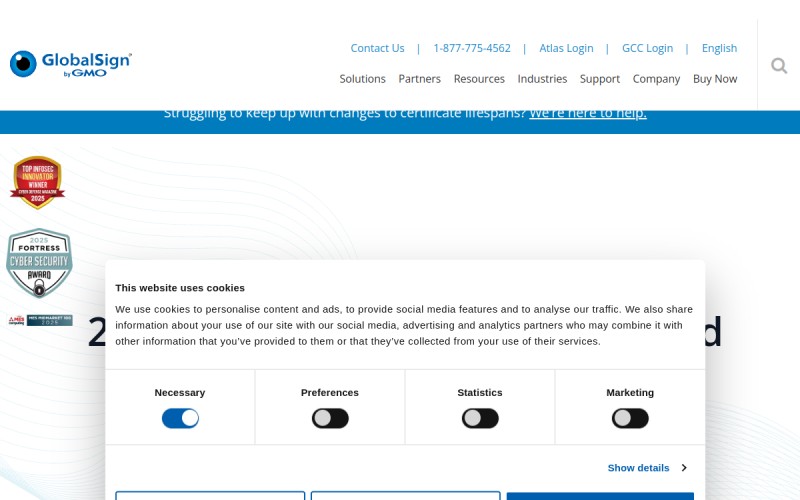Open the Buy Now menu
The image size is (800, 500).
(715, 79)
